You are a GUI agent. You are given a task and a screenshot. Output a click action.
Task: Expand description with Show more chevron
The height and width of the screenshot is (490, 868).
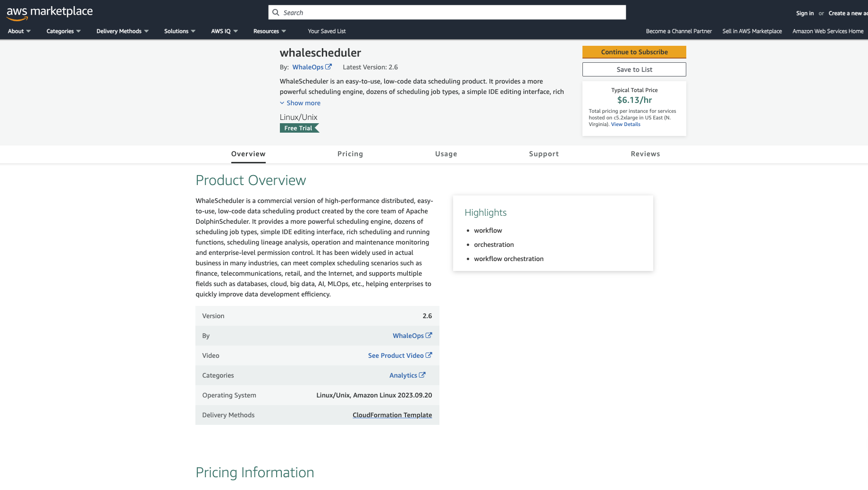(x=282, y=103)
